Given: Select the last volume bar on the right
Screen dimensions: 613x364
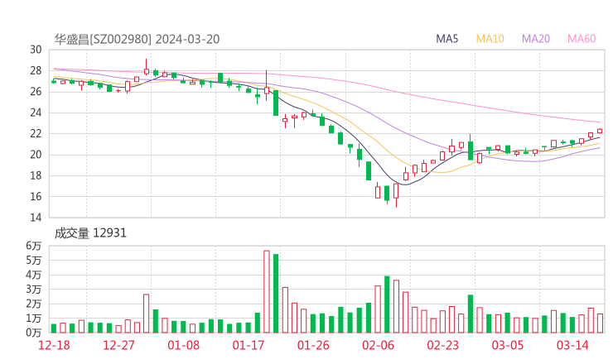Looking at the screenshot, I should (x=600, y=323).
